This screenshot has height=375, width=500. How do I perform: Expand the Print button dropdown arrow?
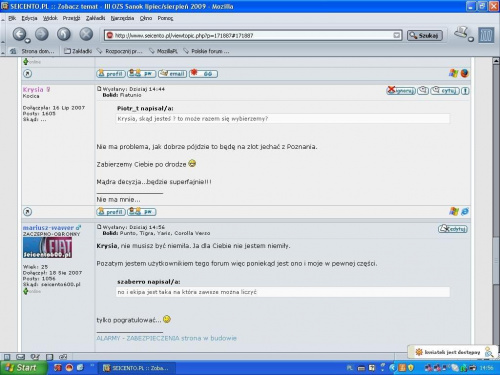(471, 39)
